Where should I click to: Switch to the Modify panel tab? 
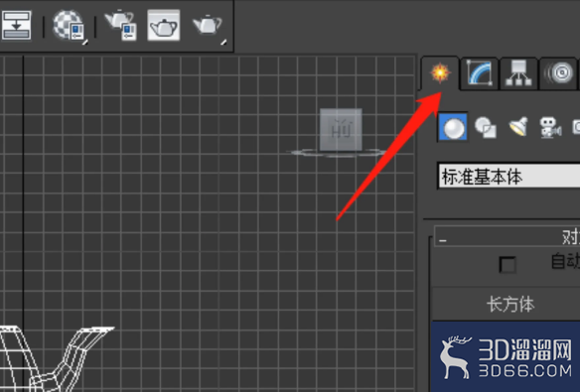(480, 72)
